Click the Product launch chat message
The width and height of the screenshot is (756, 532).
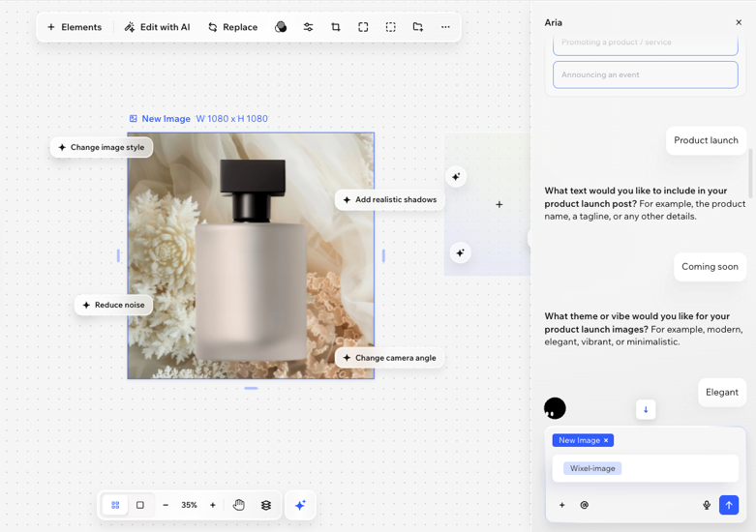(x=706, y=140)
